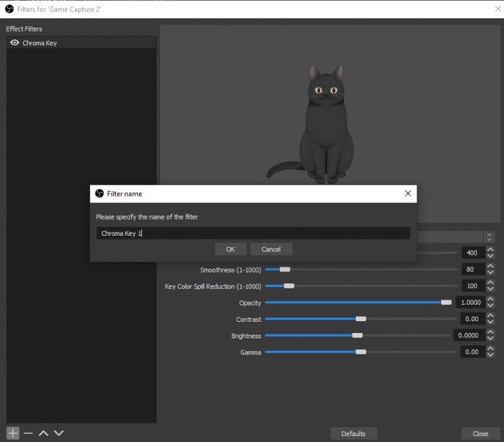The height and width of the screenshot is (442, 504).
Task: Decrease Opacity with down stepper arrow
Action: [x=490, y=305]
